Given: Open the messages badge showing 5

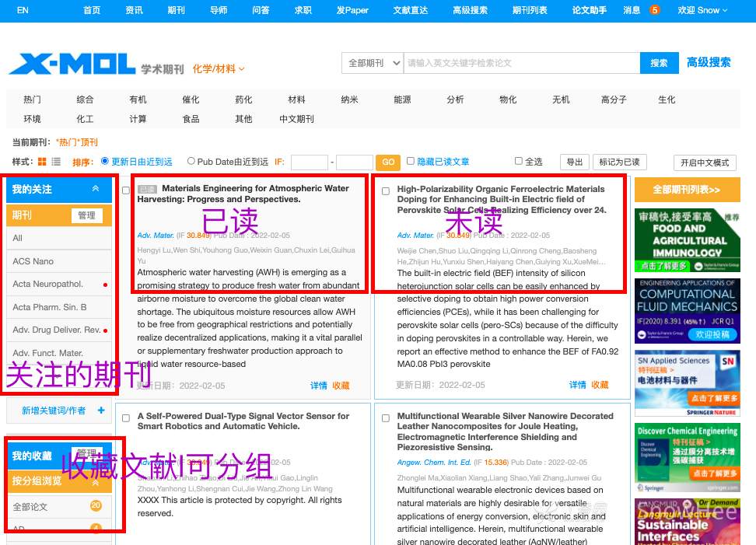Looking at the screenshot, I should coord(654,10).
